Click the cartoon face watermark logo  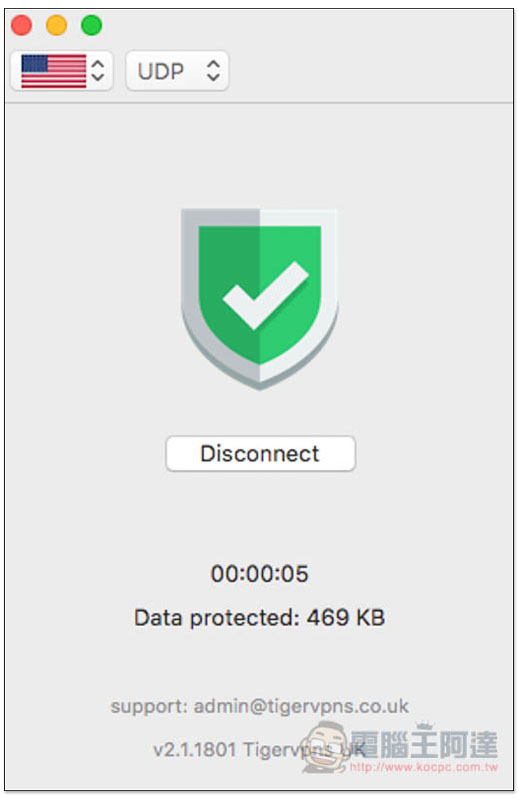pyautogui.click(x=326, y=747)
